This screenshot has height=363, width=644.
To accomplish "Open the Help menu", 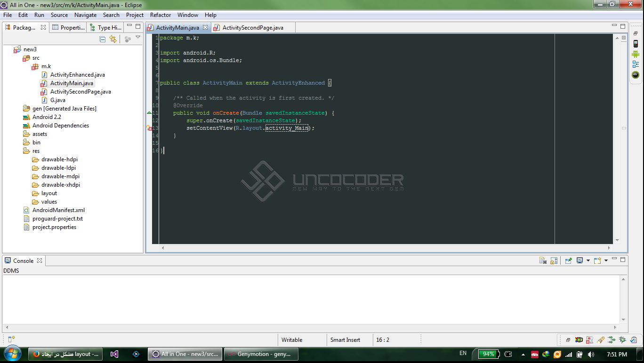I will pos(210,15).
